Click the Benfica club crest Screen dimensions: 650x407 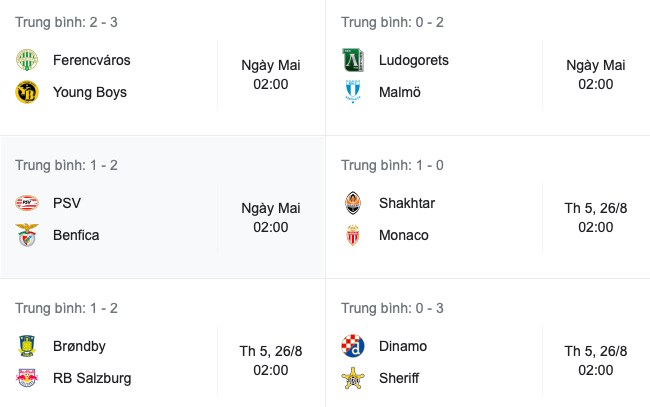tap(26, 235)
